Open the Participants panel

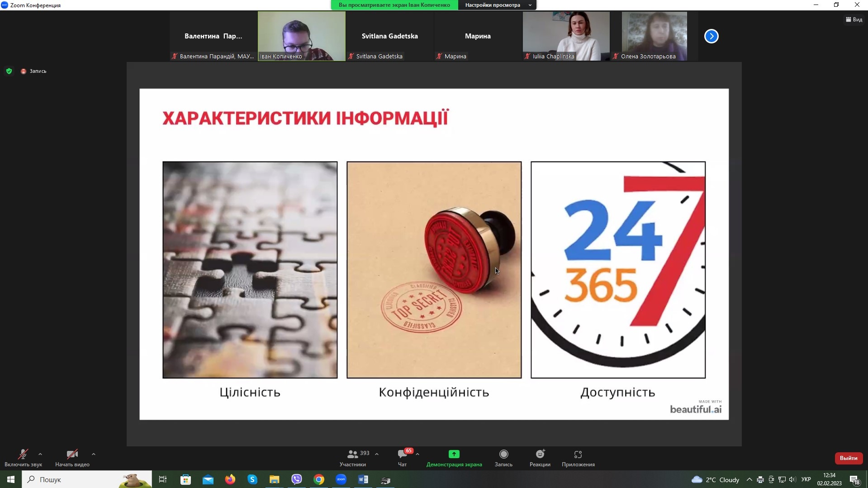point(353,457)
